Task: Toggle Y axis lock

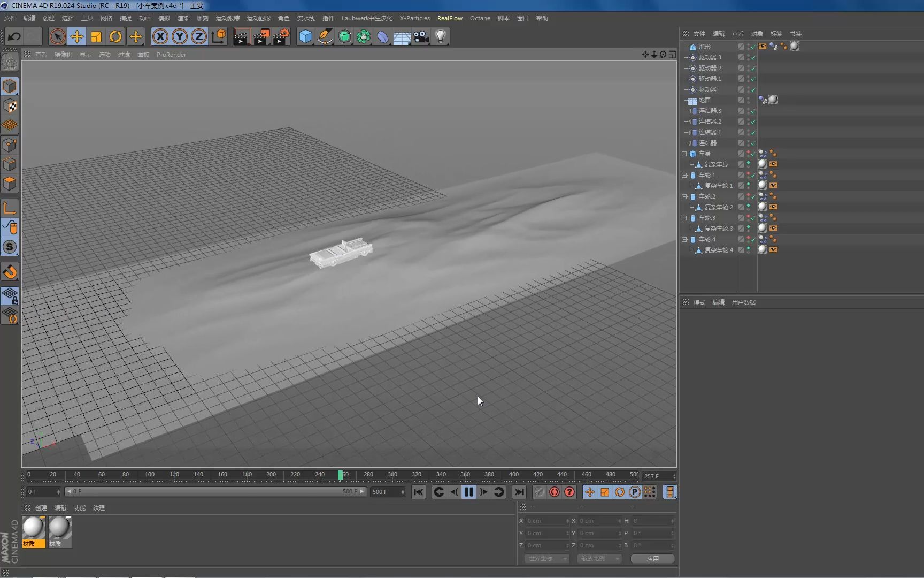Action: pyautogui.click(x=180, y=36)
